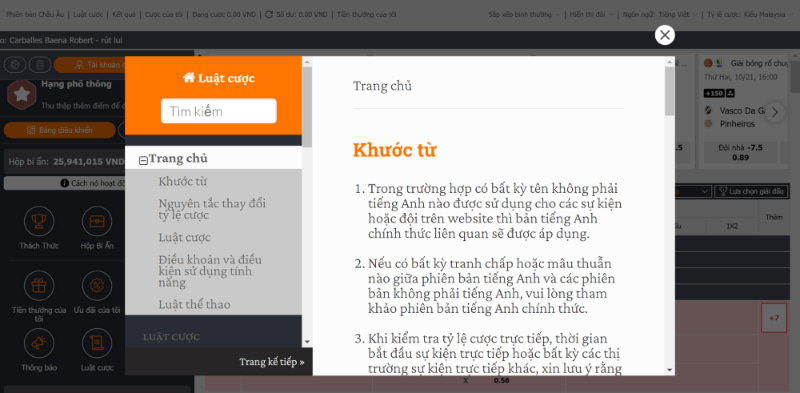Click the +7 more markets box

point(773,318)
